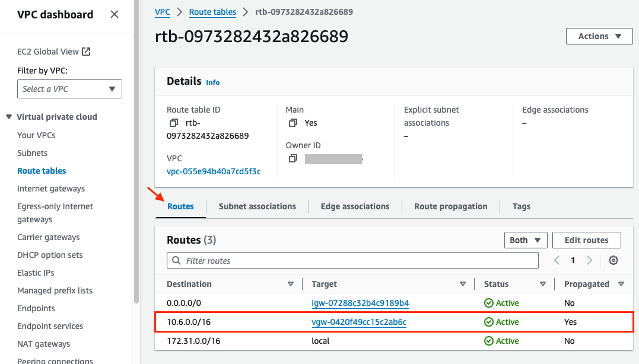Open EC2 Global View external link icon
This screenshot has width=639, height=364.
pos(86,52)
